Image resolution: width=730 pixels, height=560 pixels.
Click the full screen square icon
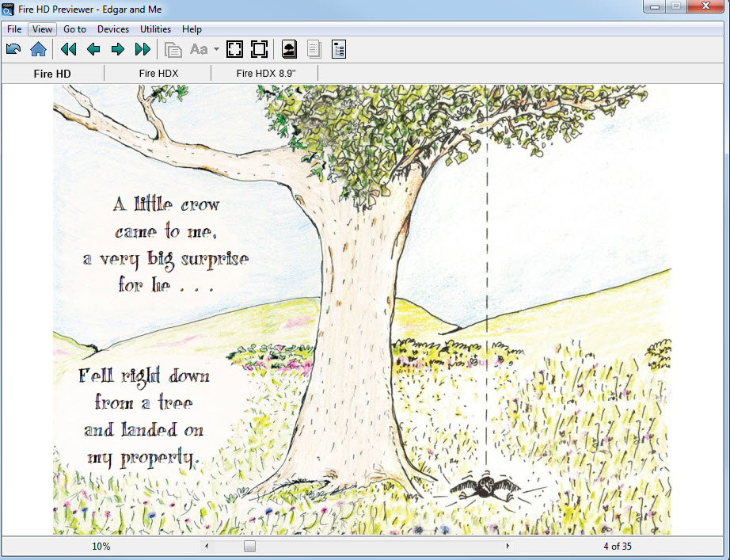(x=259, y=50)
